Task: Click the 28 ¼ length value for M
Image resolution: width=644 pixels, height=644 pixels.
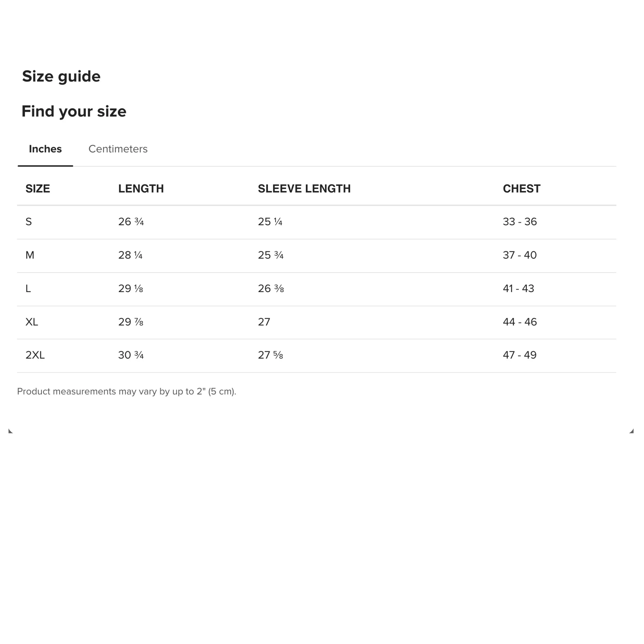Action: pyautogui.click(x=130, y=255)
